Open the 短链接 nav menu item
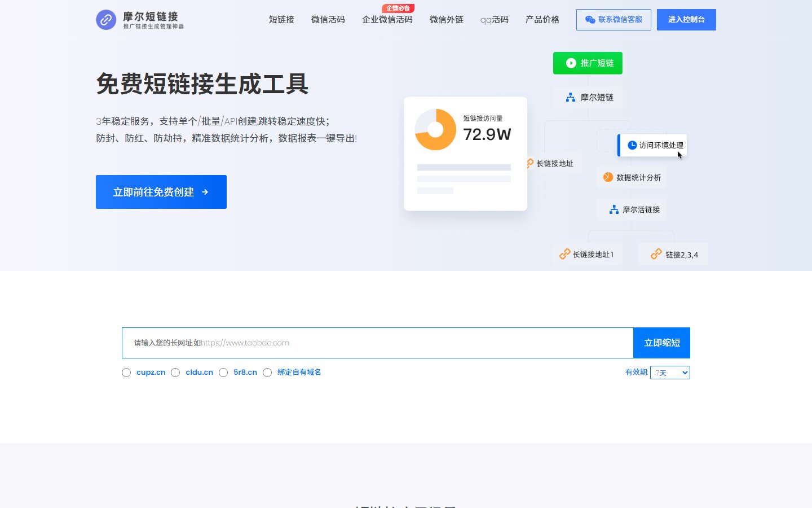The width and height of the screenshot is (812, 508). coord(281,20)
